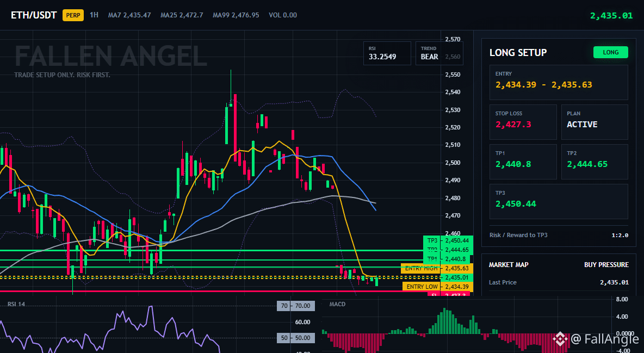Click the RSI 50 level tag
This screenshot has width=644, height=353.
296,338
